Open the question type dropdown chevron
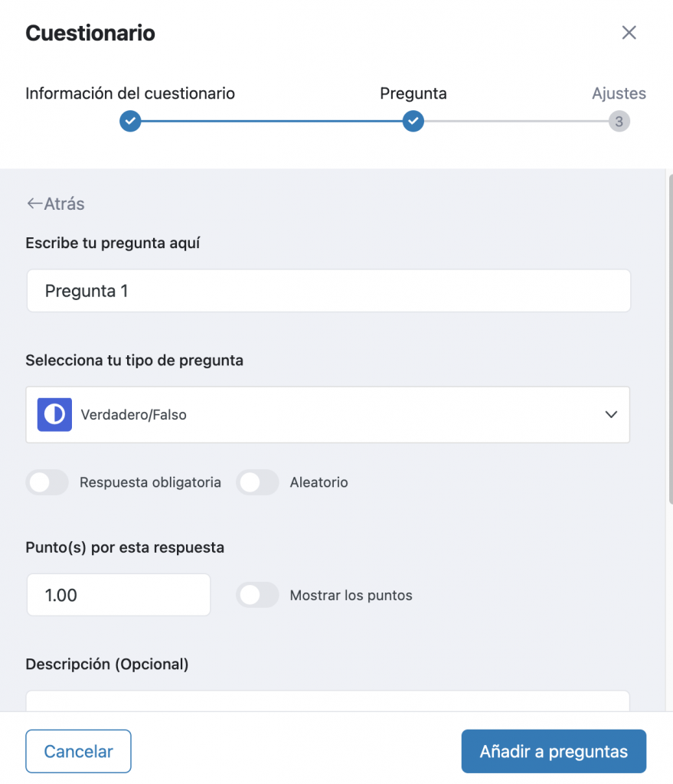Screen dimensions: 673x784 610,414
